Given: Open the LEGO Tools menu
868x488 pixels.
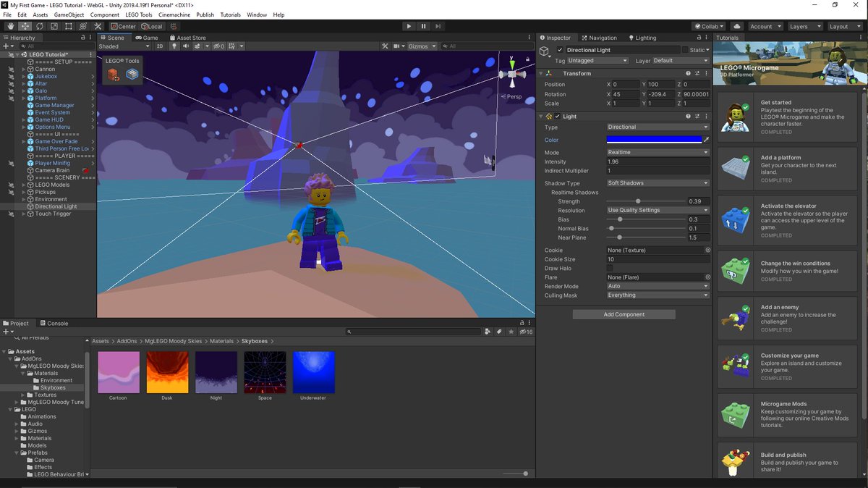Looking at the screenshot, I should pyautogui.click(x=139, y=14).
